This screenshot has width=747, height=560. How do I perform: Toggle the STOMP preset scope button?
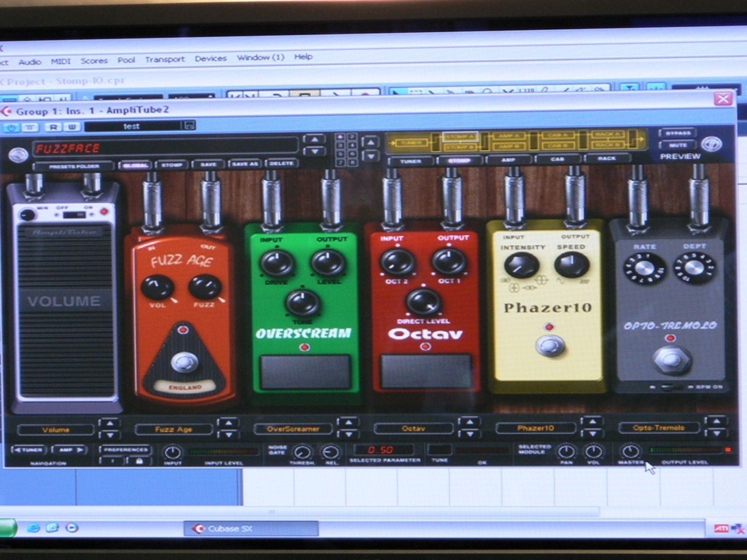(x=172, y=165)
